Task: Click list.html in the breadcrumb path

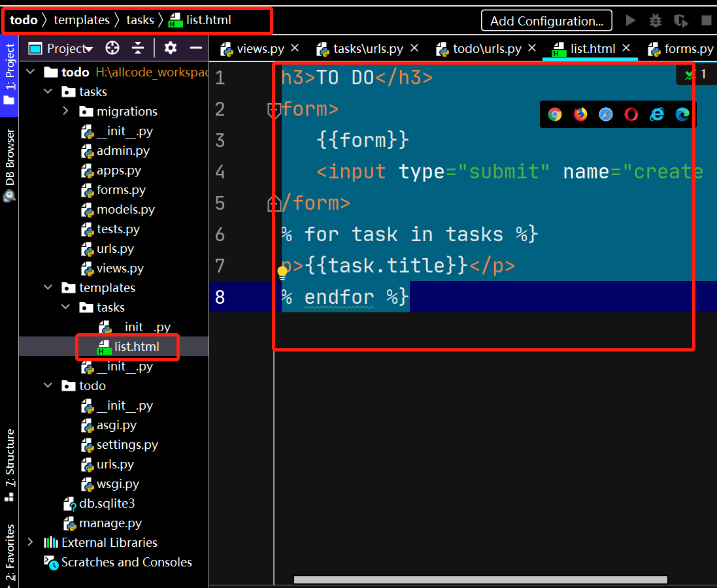Action: coord(200,20)
